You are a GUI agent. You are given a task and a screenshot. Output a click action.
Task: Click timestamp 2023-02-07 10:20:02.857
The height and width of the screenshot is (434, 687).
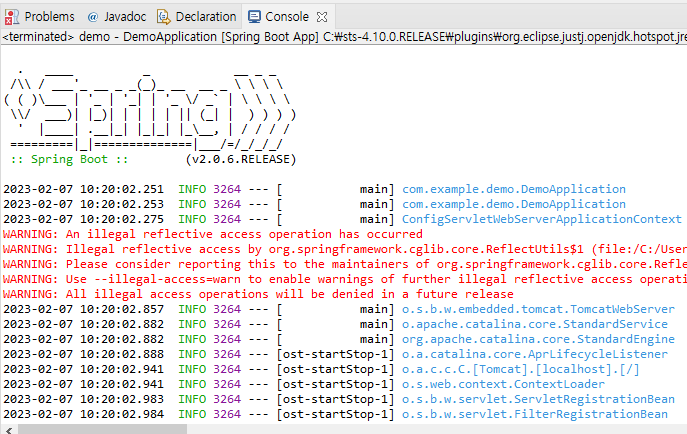point(83,309)
